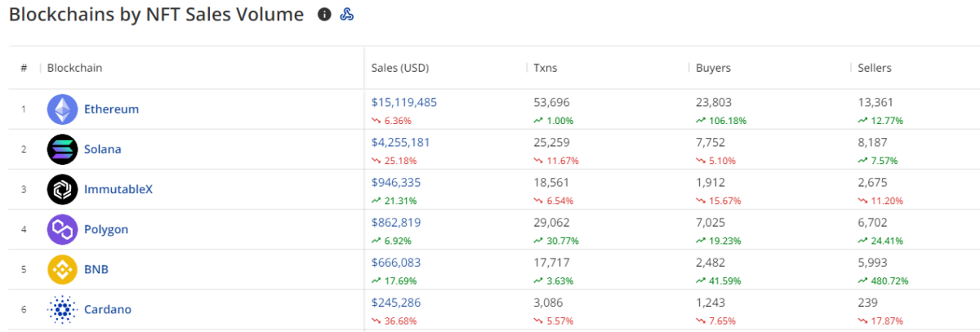Select Polygon sellers count 6,702
The image size is (980, 332).
tap(872, 222)
